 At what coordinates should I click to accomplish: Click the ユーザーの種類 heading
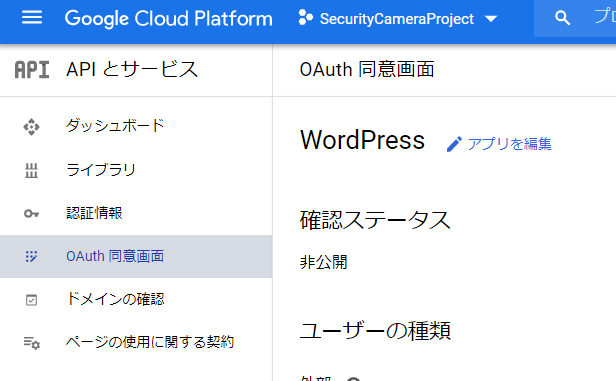point(375,331)
